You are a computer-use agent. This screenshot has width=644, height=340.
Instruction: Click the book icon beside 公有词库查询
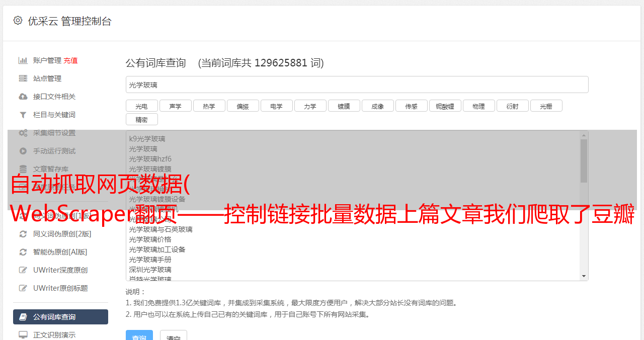coord(23,317)
